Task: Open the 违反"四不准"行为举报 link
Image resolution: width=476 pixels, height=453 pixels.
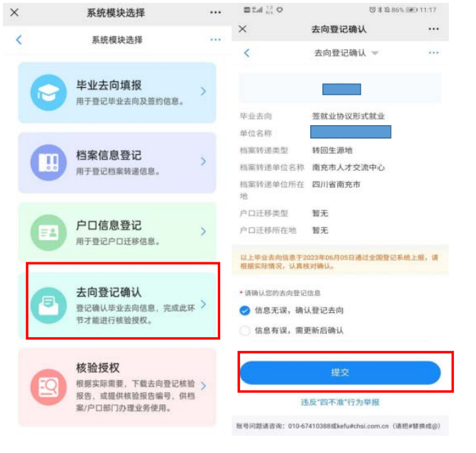Action: tap(340, 402)
